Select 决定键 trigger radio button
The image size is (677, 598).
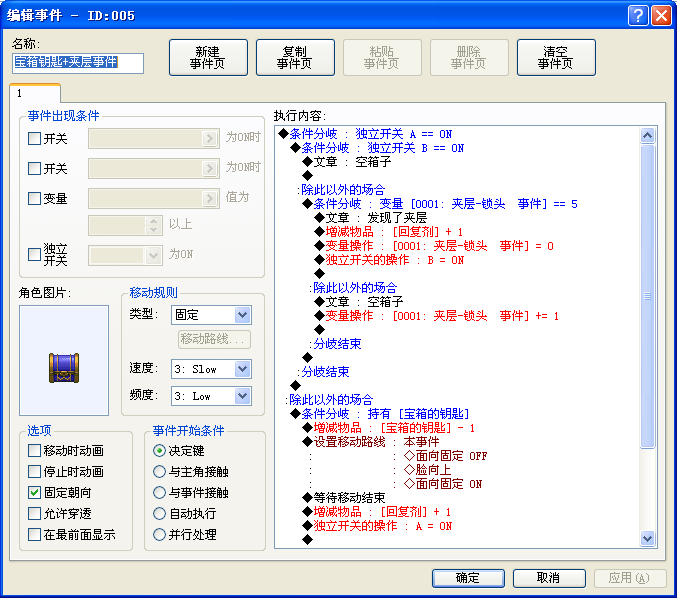pos(159,450)
